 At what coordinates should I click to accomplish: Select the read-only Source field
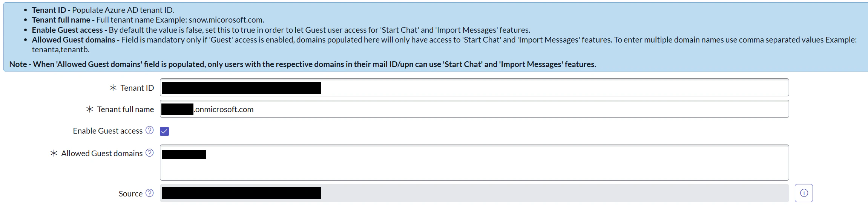474,193
